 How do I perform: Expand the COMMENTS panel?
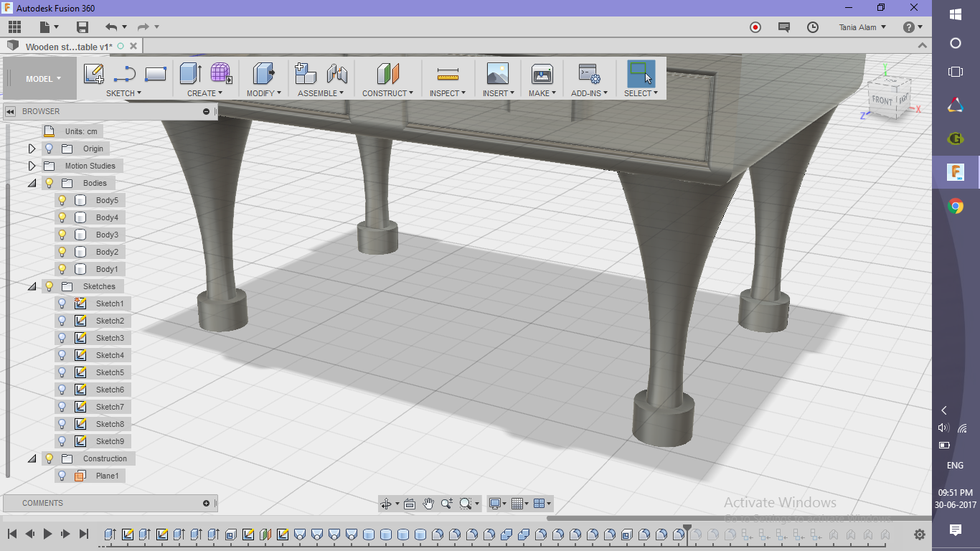pyautogui.click(x=206, y=503)
